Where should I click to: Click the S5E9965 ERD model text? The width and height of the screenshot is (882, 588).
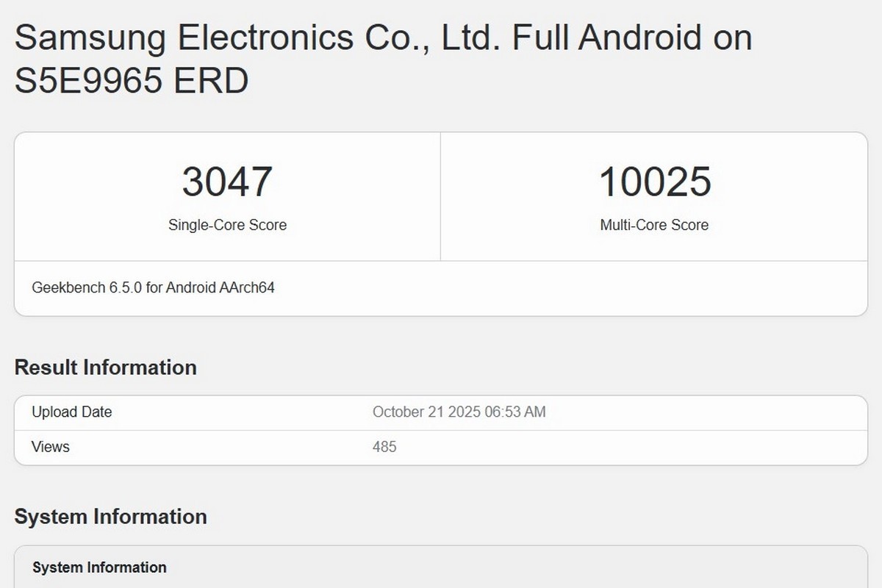(x=132, y=80)
